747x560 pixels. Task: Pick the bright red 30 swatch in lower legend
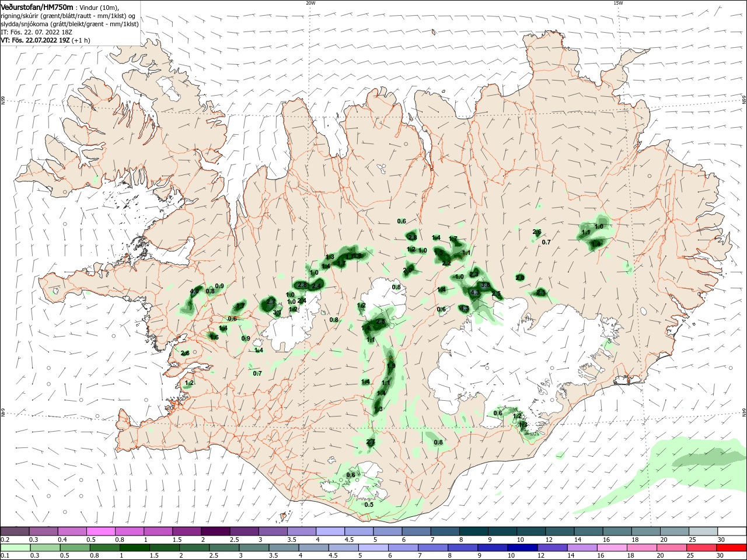tap(731, 548)
